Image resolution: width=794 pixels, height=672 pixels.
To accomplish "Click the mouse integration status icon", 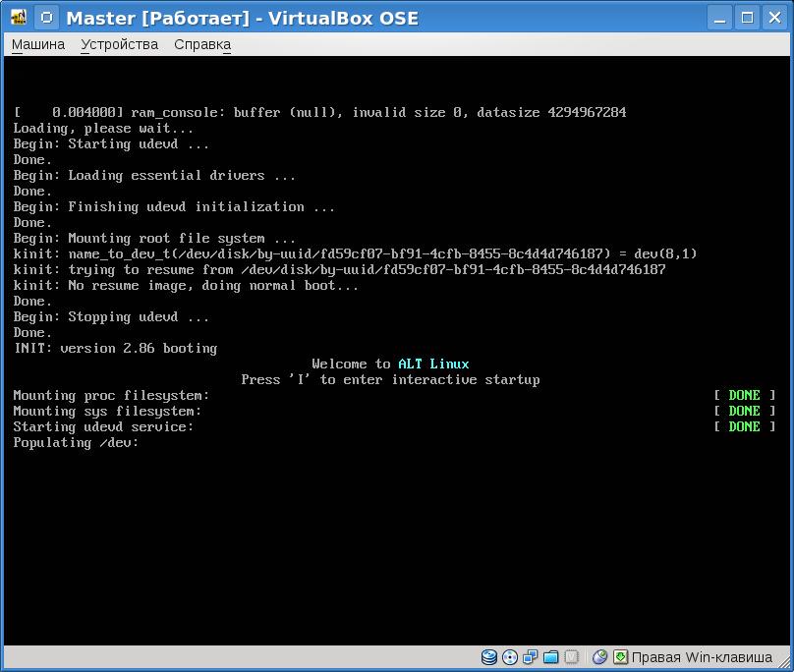I will (600, 657).
